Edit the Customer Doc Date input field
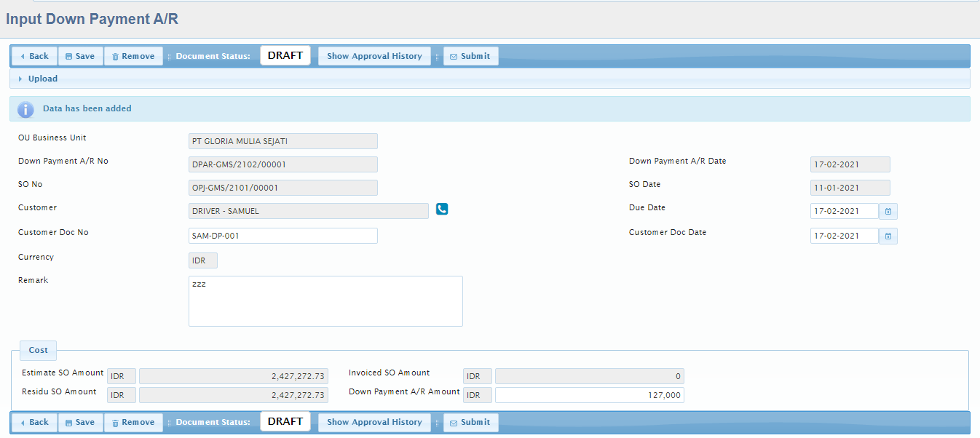 [x=845, y=236]
